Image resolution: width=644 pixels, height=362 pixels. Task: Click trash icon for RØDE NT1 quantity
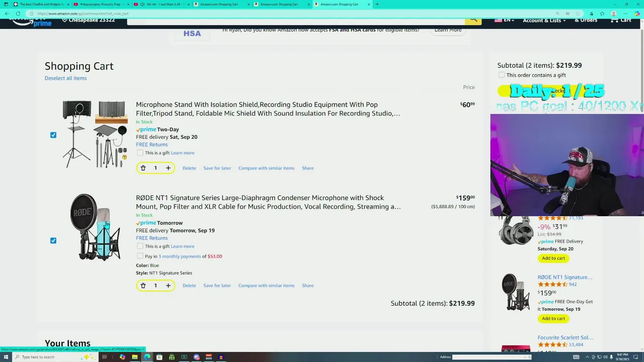143,286
